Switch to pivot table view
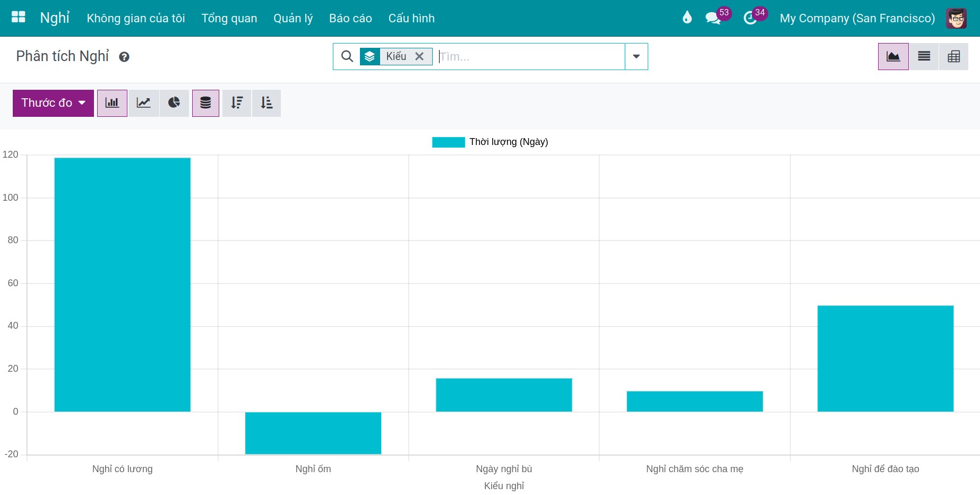Image resolution: width=980 pixels, height=495 pixels. 953,56
